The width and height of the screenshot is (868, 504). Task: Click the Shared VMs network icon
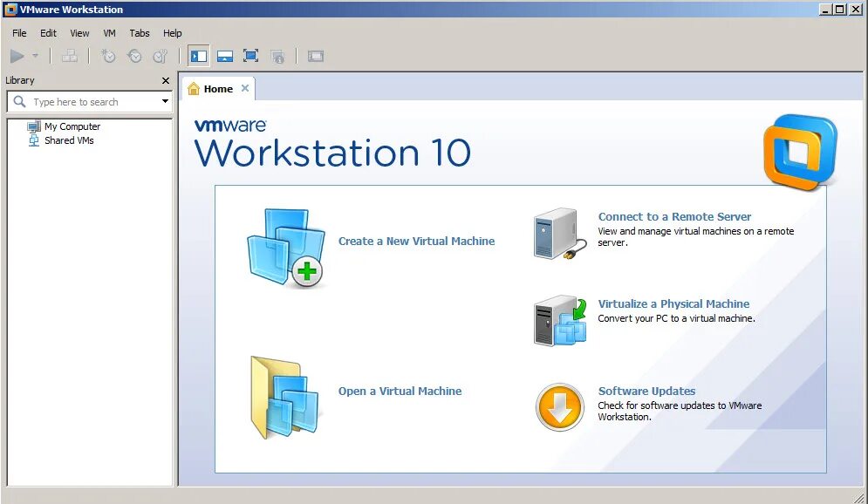(34, 140)
